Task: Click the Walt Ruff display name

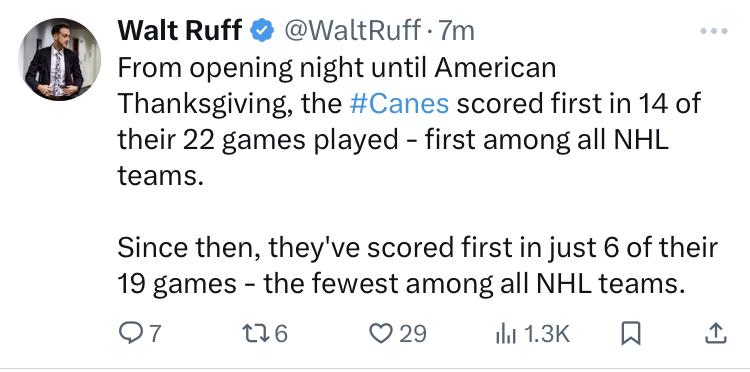Action: click(180, 31)
